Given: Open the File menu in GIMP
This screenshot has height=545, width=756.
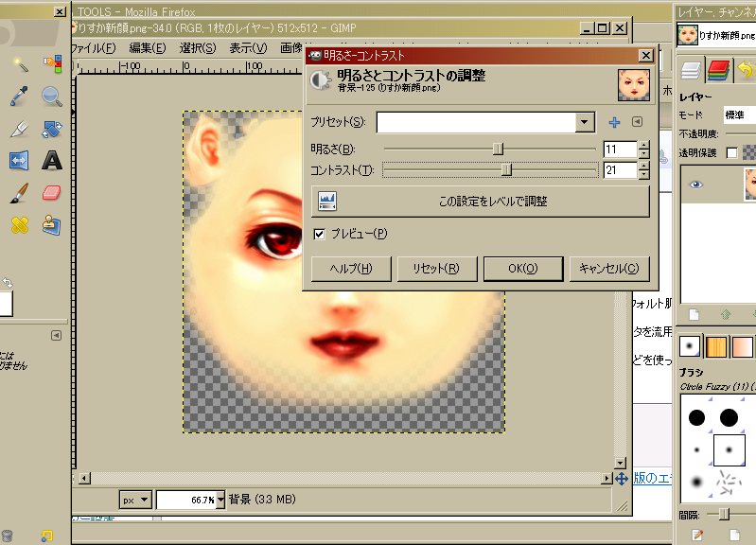Looking at the screenshot, I should click(x=94, y=47).
